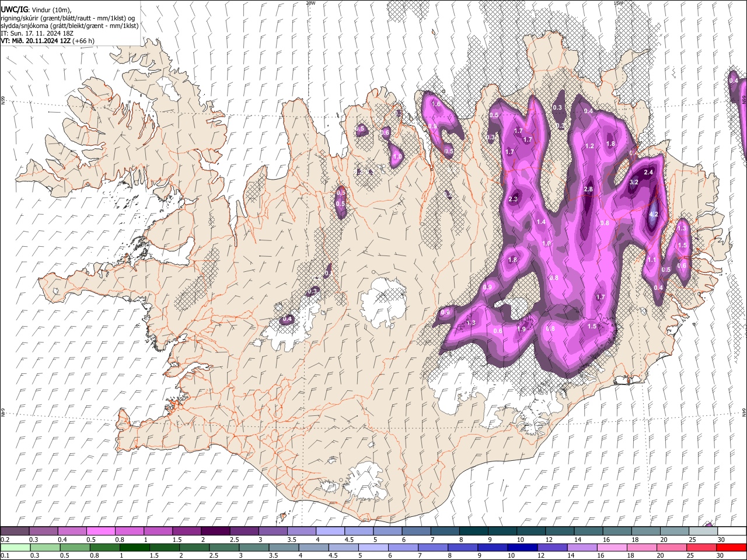The width and height of the screenshot is (747, 560).
Task: Pick the light pink 16 swatch, bottom legend row
Action: coord(612,548)
